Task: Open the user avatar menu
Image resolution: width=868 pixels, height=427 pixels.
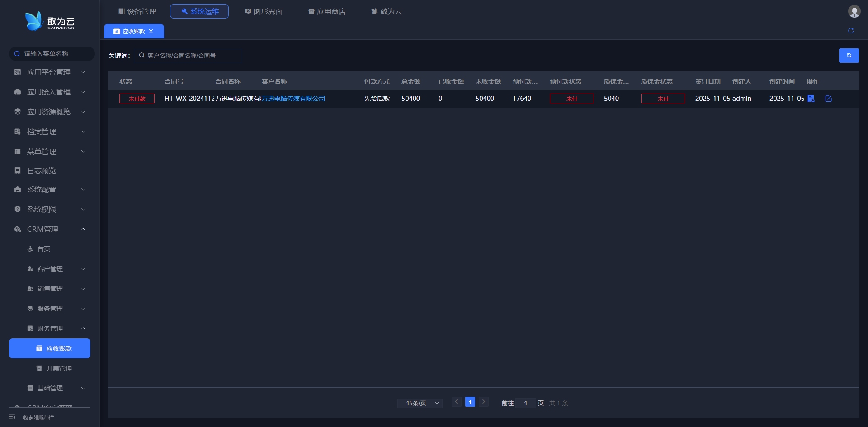Action: coord(854,11)
